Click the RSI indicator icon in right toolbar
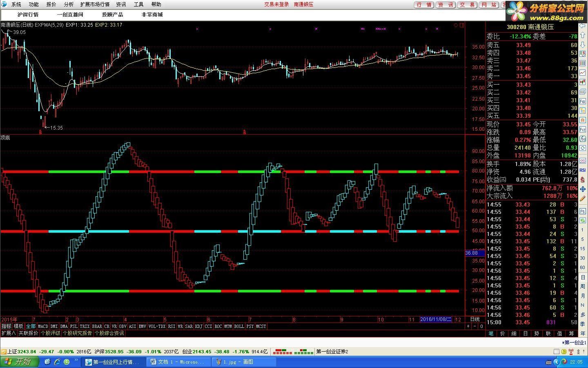The image size is (588, 368). [x=583, y=170]
